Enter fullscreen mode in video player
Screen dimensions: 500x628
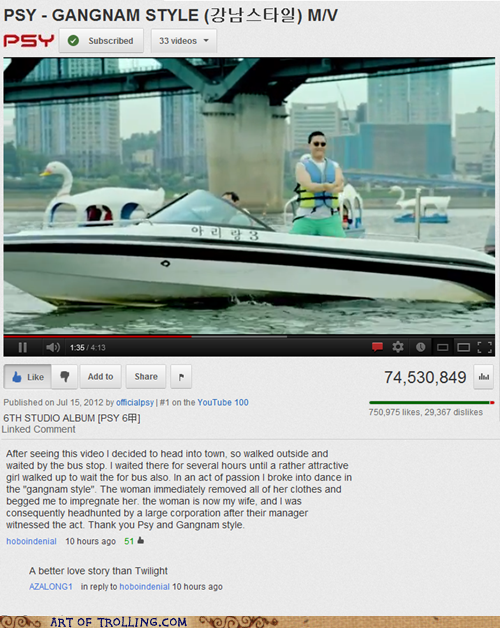click(484, 347)
